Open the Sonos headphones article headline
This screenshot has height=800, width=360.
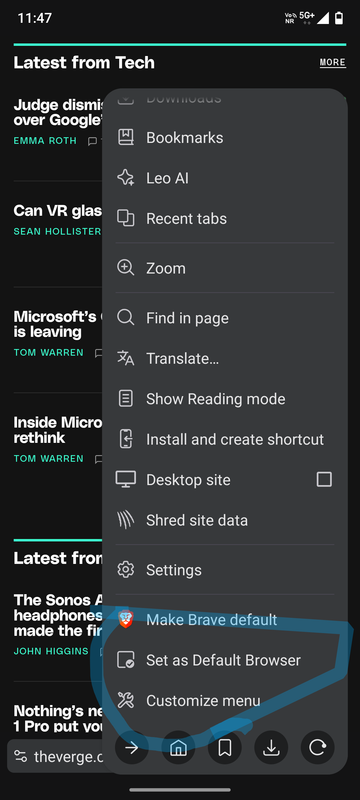58,615
